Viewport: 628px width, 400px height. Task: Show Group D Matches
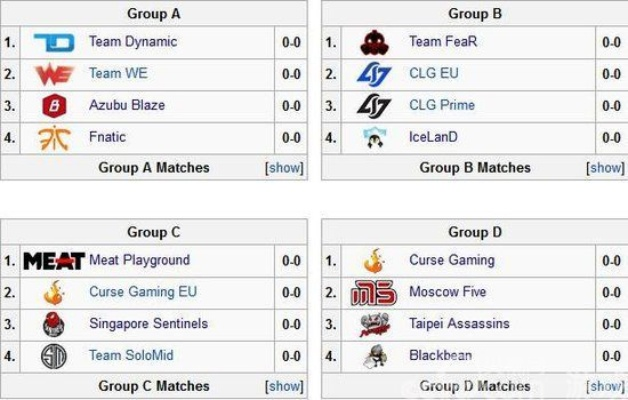click(605, 386)
